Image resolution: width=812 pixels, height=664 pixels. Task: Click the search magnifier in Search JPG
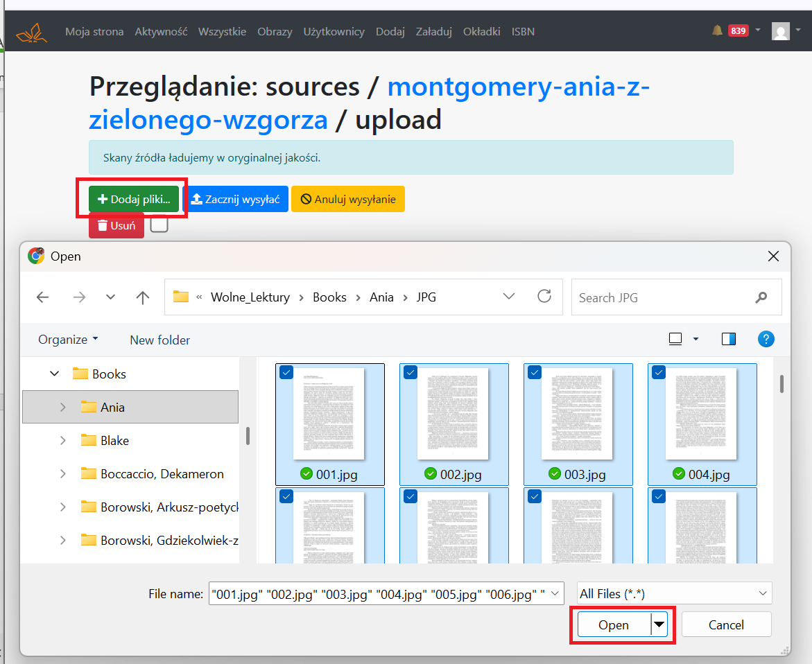[761, 297]
